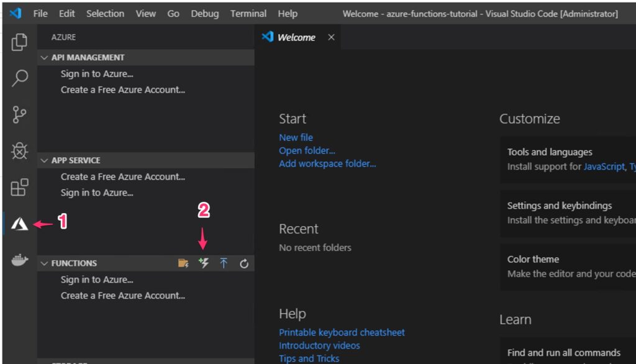636x364 pixels.
Task: Close the Welcome tab
Action: click(x=331, y=37)
